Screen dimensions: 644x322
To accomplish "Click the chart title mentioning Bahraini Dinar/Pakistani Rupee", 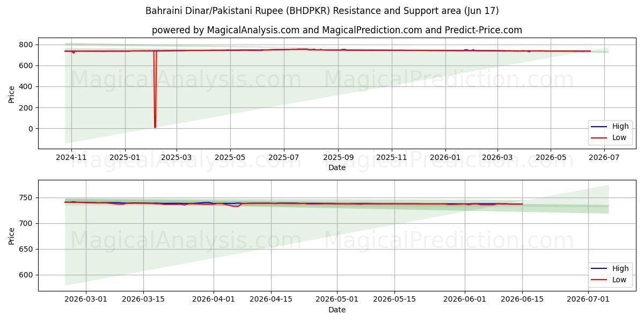I will pyautogui.click(x=322, y=11).
